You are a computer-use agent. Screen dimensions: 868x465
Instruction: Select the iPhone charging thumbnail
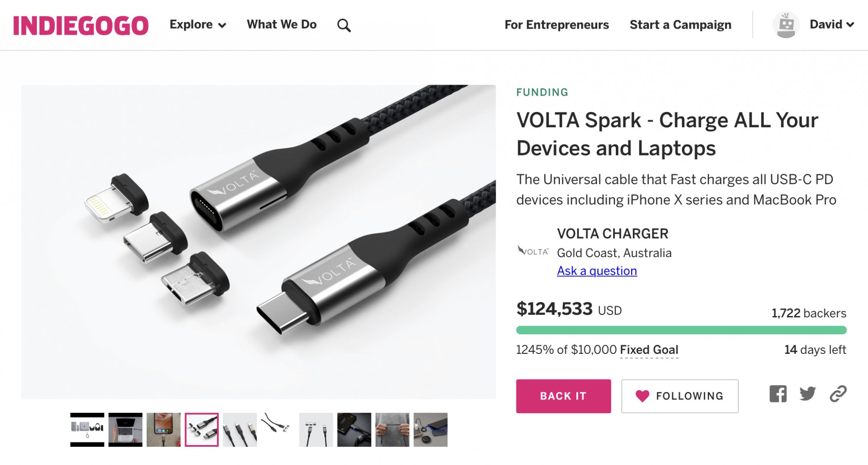point(164,430)
